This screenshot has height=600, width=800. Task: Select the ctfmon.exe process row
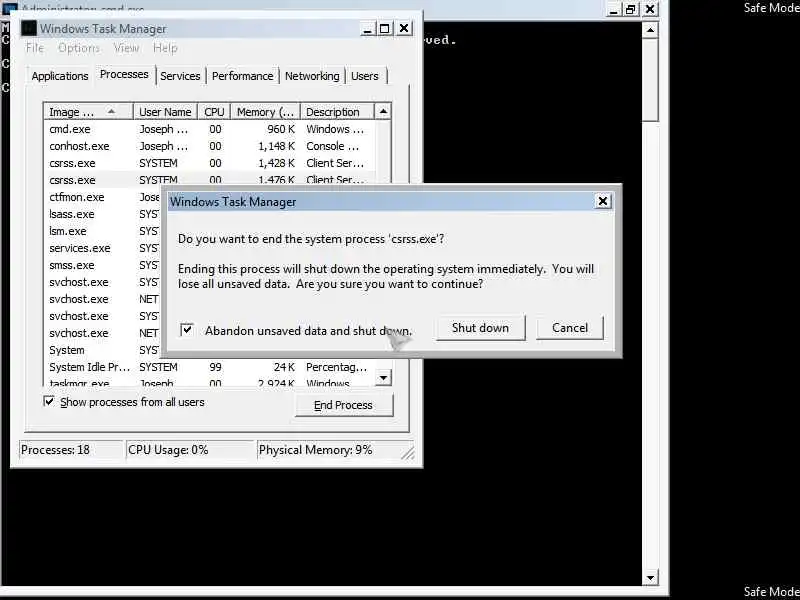(103, 197)
